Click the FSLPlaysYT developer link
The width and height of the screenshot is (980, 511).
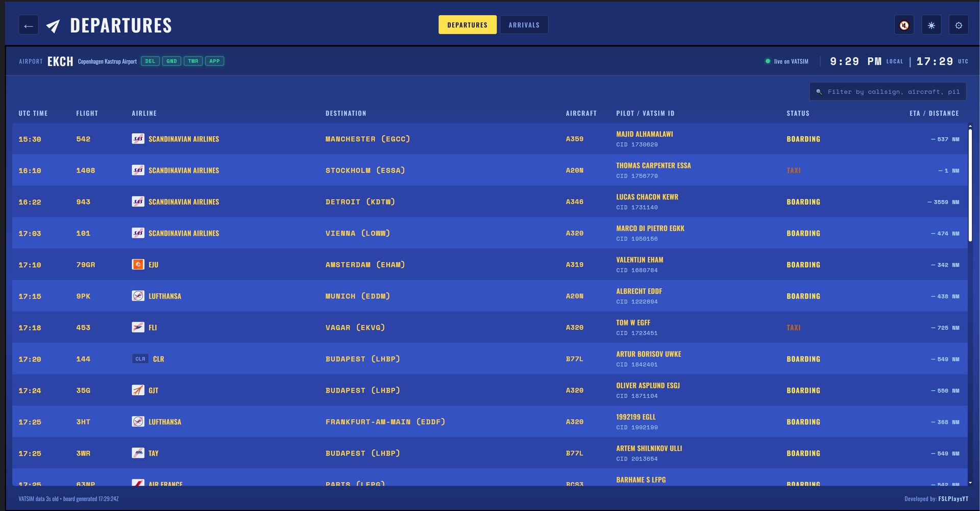point(953,499)
